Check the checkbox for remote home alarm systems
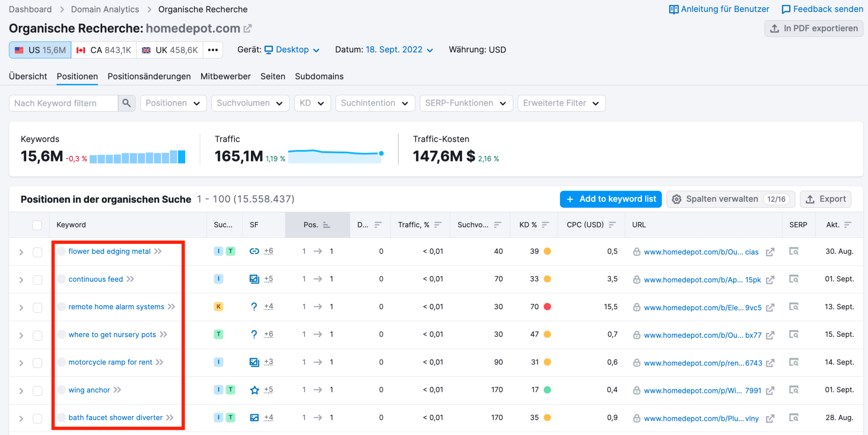 (37, 307)
